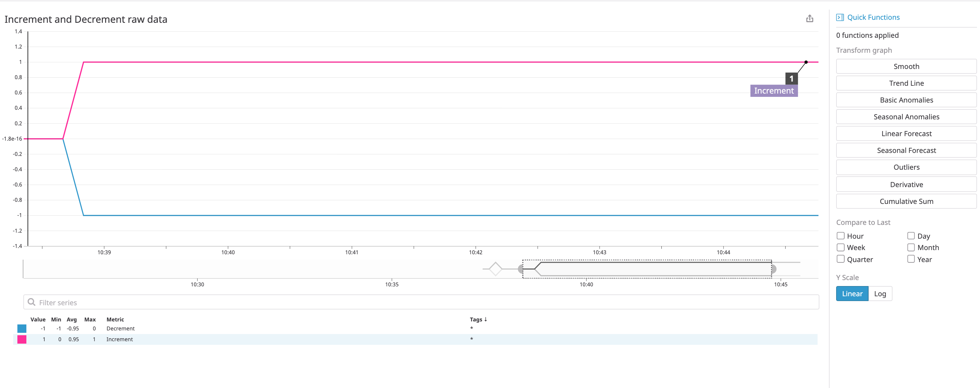Select Outliers quick function
Image resolution: width=980 pixels, height=388 pixels.
(x=906, y=167)
